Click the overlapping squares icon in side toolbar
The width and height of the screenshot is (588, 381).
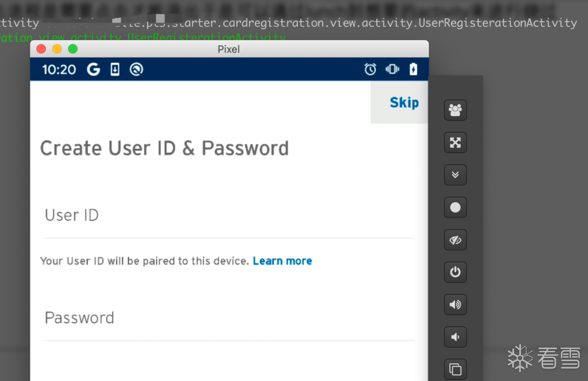pos(455,369)
